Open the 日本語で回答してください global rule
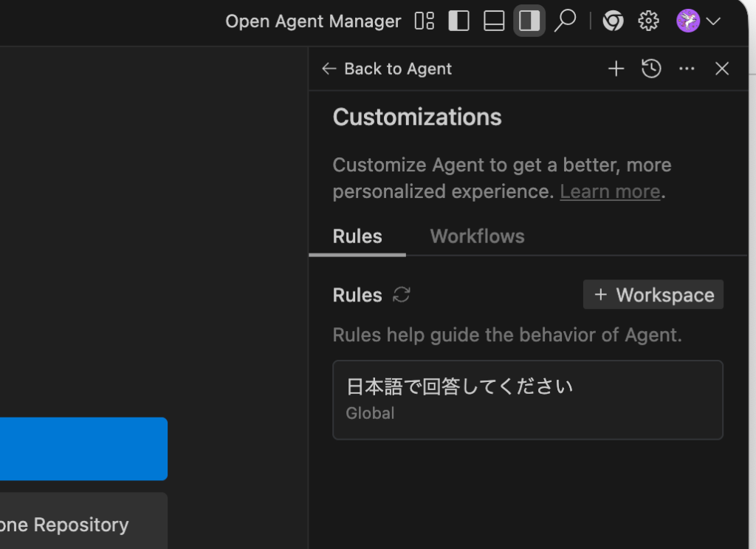 point(527,399)
